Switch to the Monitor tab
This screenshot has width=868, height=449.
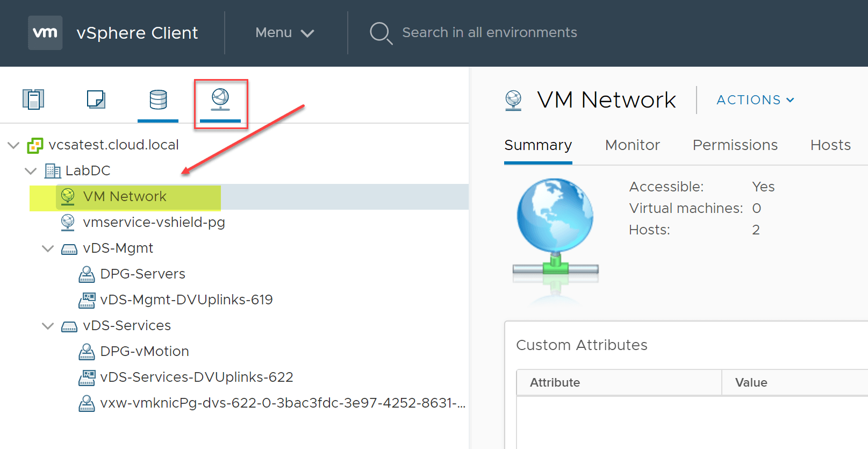pyautogui.click(x=632, y=145)
